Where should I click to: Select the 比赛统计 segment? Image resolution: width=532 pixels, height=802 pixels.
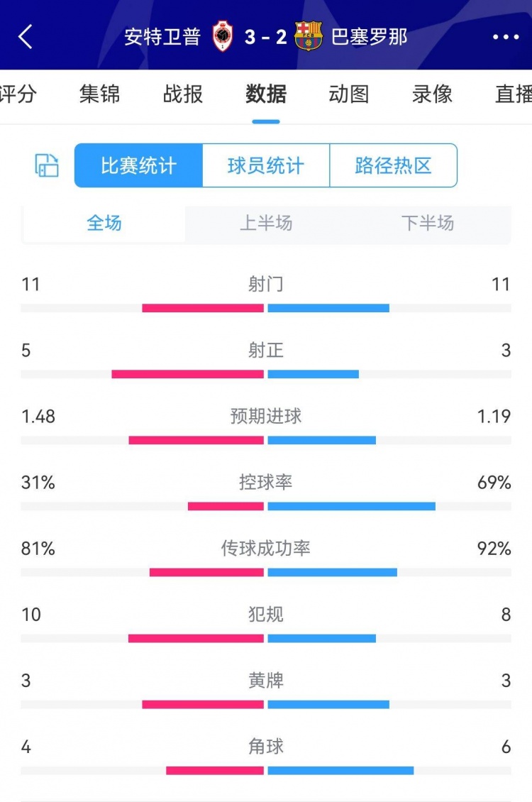click(x=138, y=166)
